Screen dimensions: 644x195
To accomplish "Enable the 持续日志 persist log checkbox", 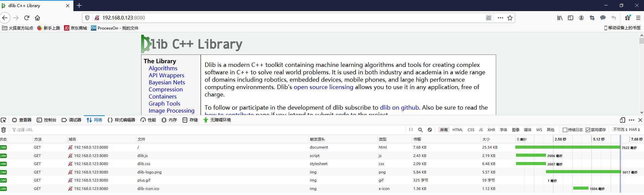I will pyautogui.click(x=565, y=130).
